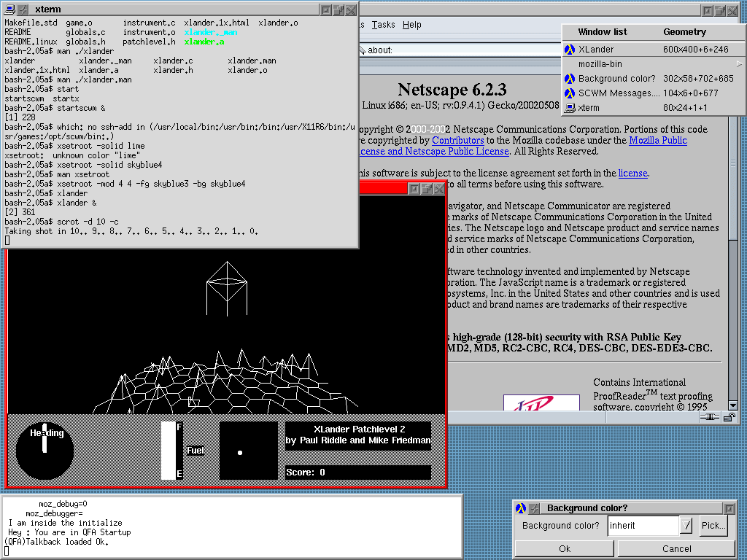Click the lambda icon in Background color dialog title
Viewport: 747px width, 560px height.
521,508
